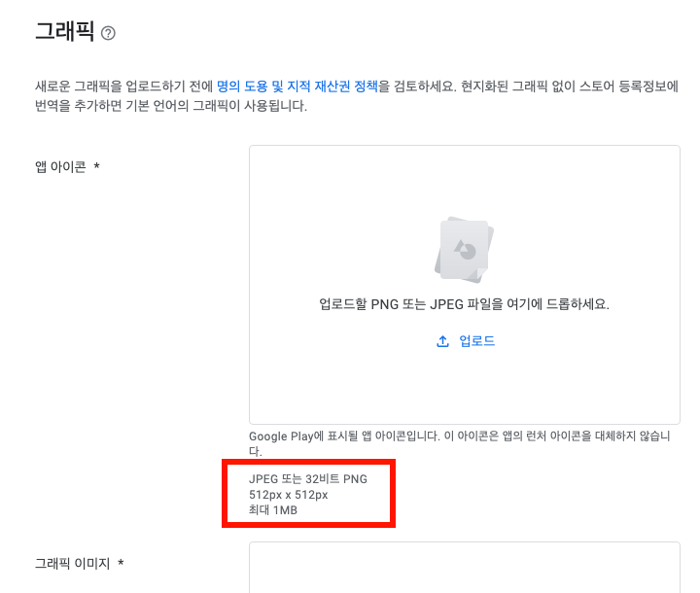The image size is (700, 593).
Task: Click the required asterisk next to 앱 아이콘
Action: pyautogui.click(x=97, y=167)
